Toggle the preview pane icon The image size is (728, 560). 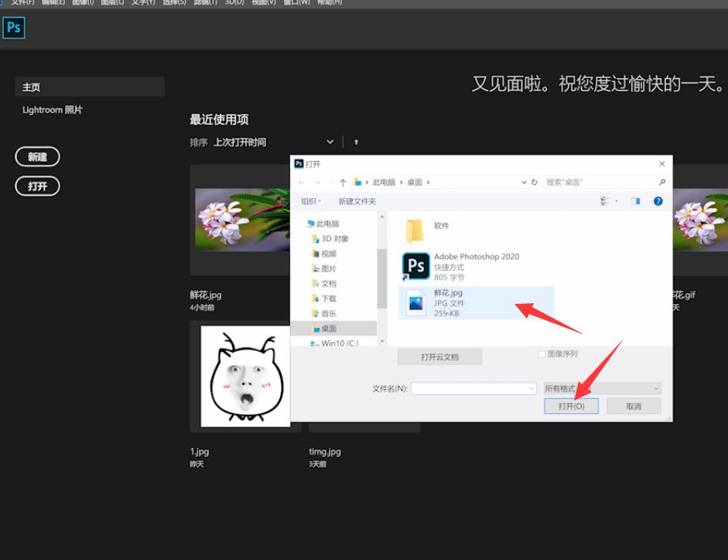(635, 201)
